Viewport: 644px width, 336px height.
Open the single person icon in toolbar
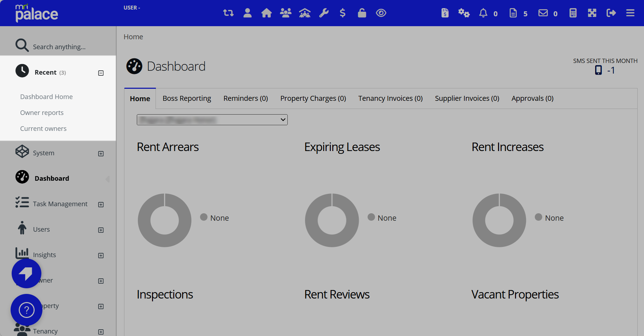247,13
